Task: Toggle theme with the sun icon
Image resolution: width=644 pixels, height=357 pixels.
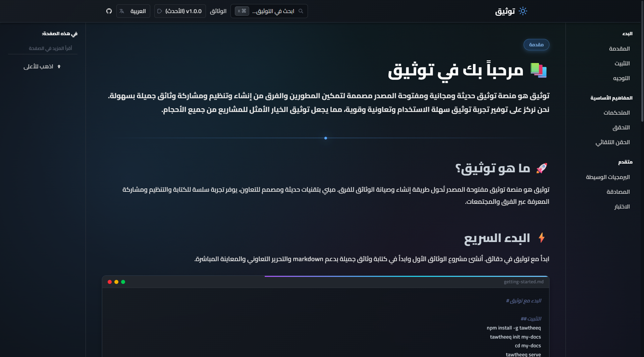Action: pos(523,11)
